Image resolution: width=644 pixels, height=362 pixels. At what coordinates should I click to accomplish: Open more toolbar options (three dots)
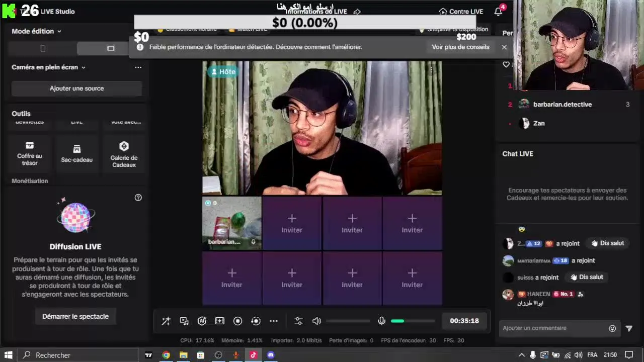point(274,321)
